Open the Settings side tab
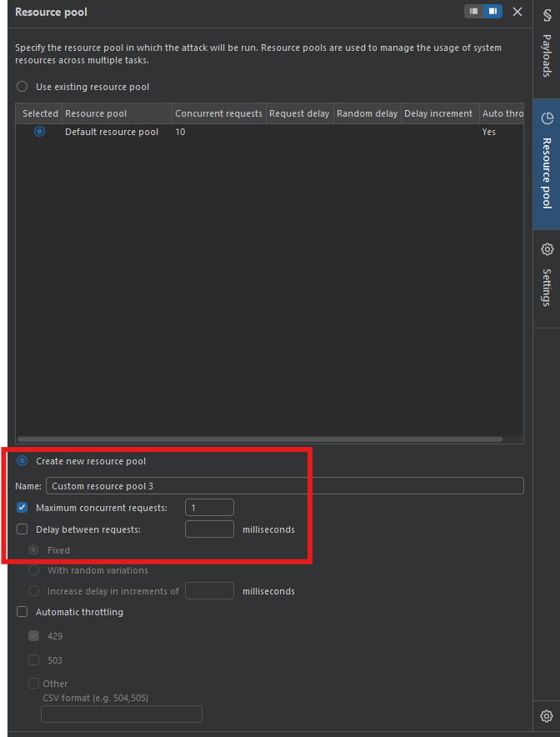The height and width of the screenshot is (737, 560). [x=547, y=278]
